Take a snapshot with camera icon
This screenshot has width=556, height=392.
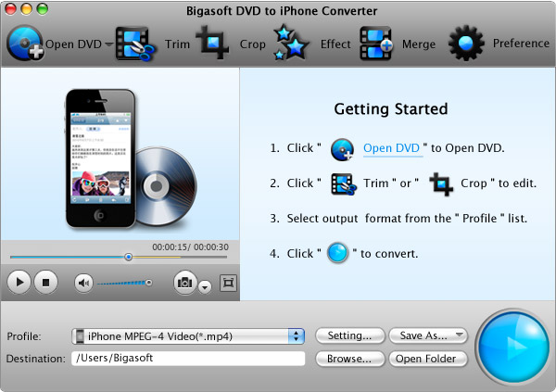[184, 283]
